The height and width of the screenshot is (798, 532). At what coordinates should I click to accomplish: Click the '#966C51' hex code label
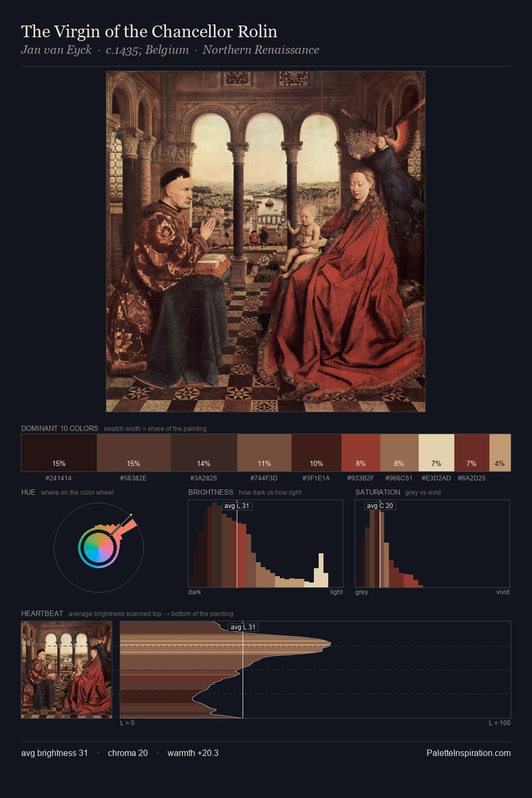[399, 478]
